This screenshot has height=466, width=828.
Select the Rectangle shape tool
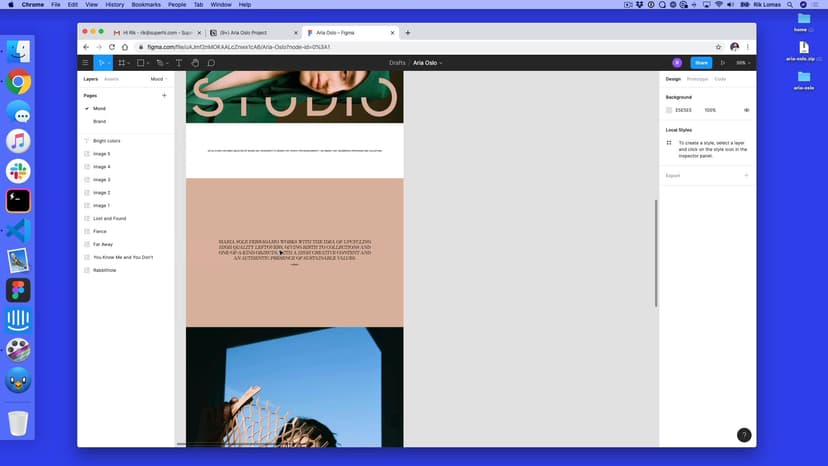pyautogui.click(x=141, y=63)
